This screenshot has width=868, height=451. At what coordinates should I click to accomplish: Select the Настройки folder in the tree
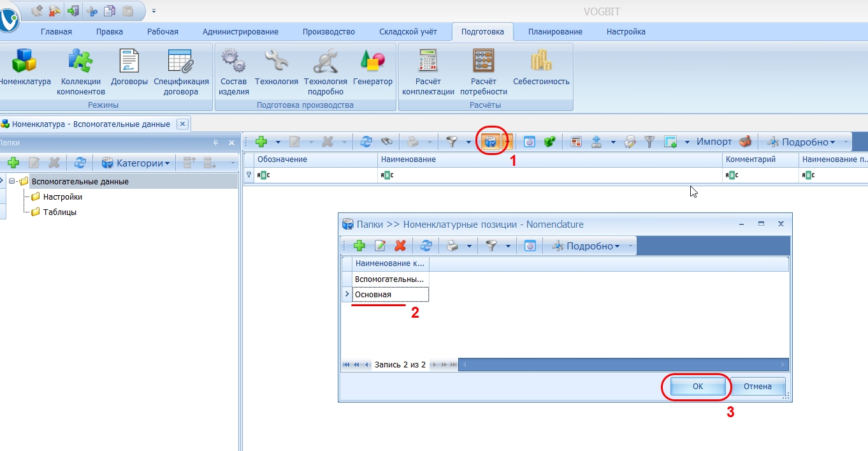(x=62, y=196)
